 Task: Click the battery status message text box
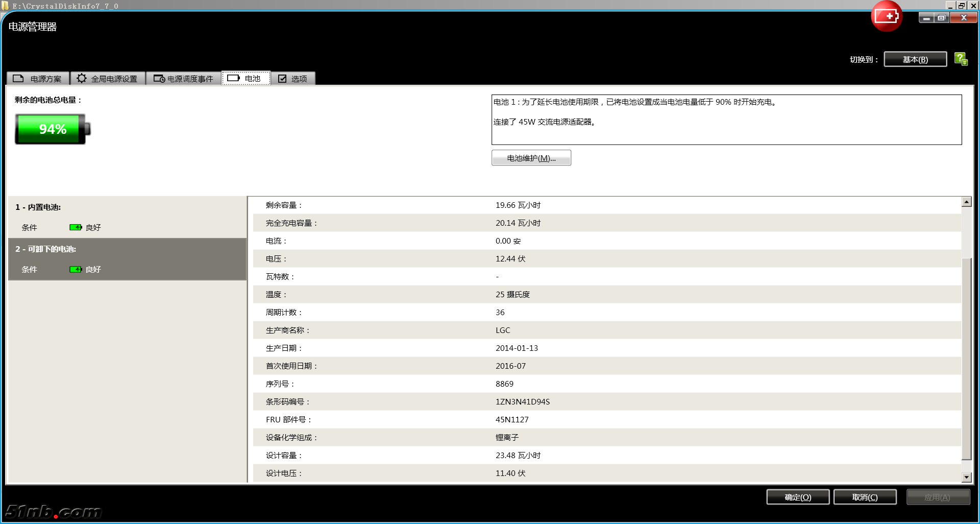pyautogui.click(x=726, y=120)
